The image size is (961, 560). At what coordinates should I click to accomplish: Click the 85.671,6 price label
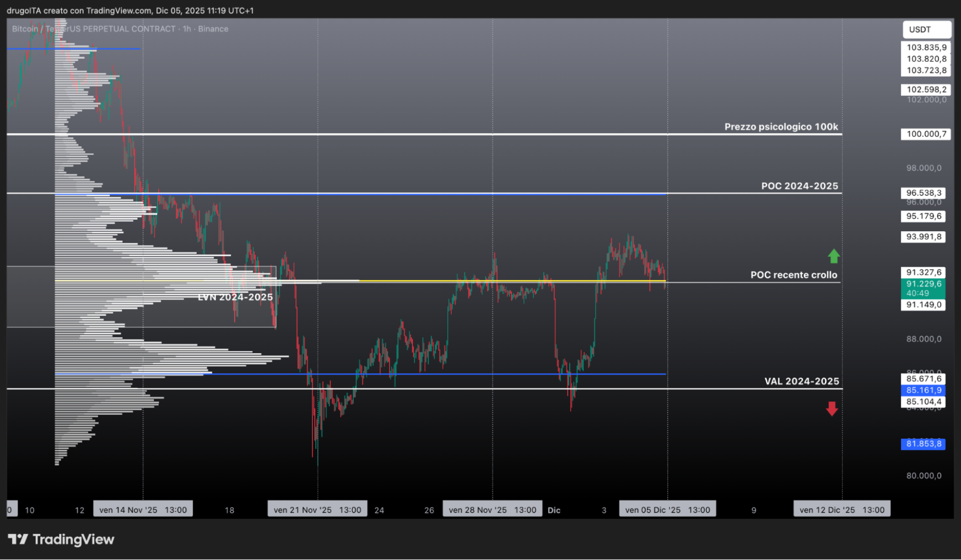click(923, 379)
